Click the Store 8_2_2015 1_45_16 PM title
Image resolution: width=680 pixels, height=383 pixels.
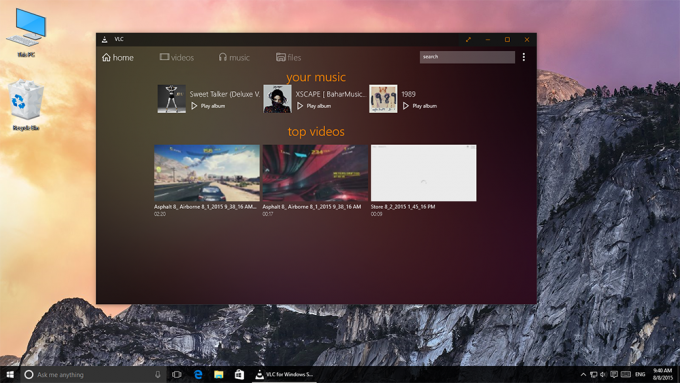coord(403,207)
